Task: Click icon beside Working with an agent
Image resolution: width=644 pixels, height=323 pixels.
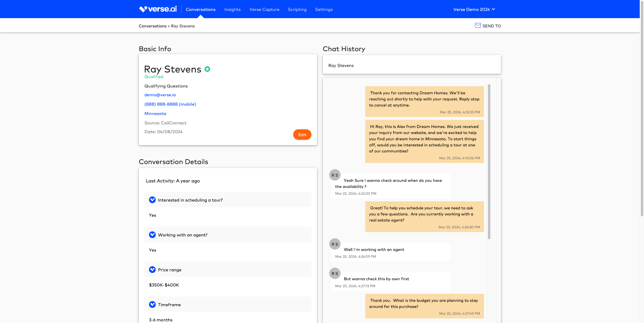Action: [152, 235]
